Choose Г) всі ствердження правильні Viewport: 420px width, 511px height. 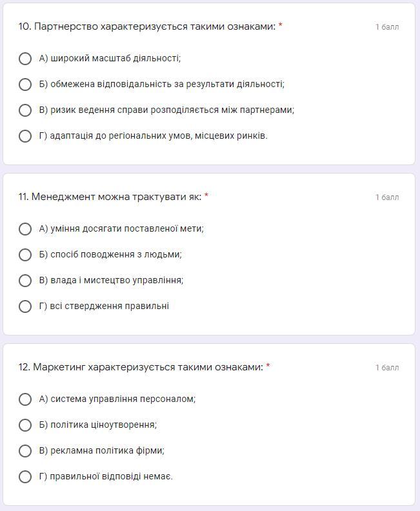tap(25, 306)
